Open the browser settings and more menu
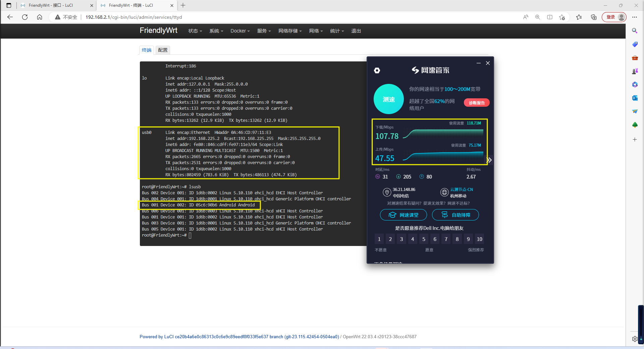 [x=635, y=17]
